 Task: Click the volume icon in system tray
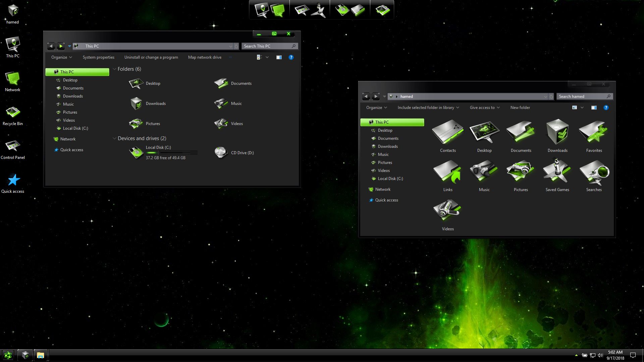(600, 355)
